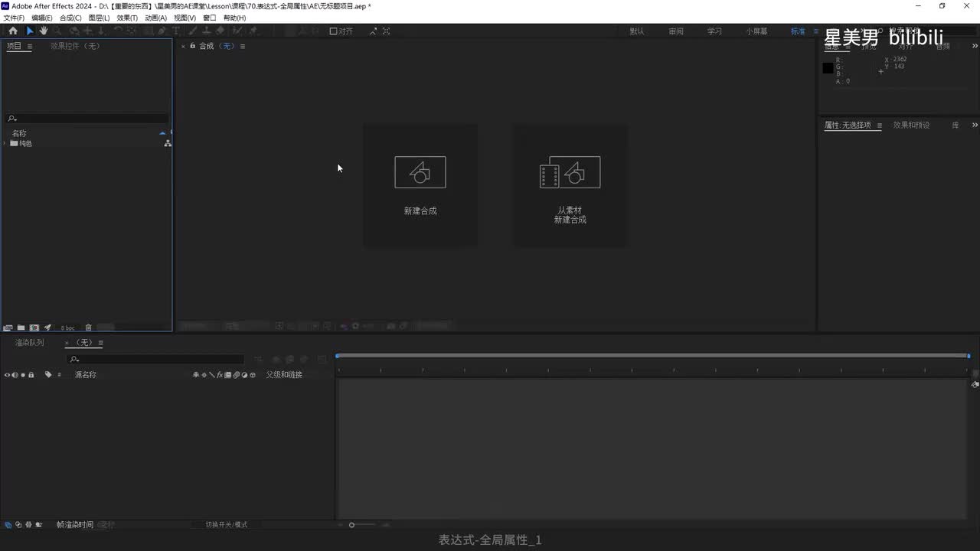The height and width of the screenshot is (551, 980).
Task: Select the Puppet Pin tool
Action: pos(253,31)
